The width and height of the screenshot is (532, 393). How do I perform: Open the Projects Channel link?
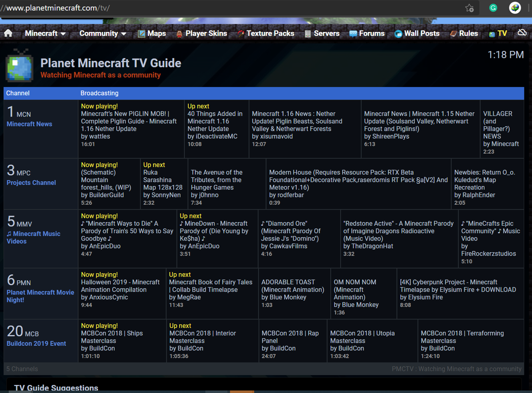pyautogui.click(x=31, y=183)
